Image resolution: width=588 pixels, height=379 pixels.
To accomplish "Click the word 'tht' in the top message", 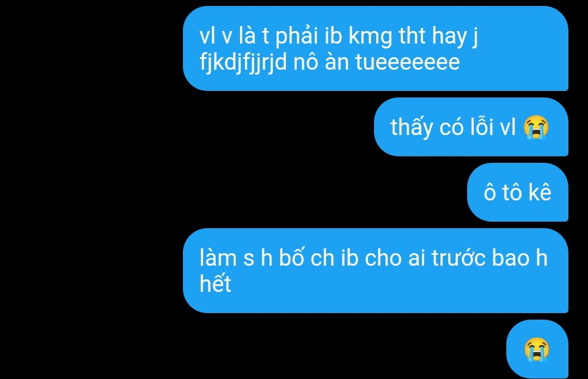I will pyautogui.click(x=412, y=36).
